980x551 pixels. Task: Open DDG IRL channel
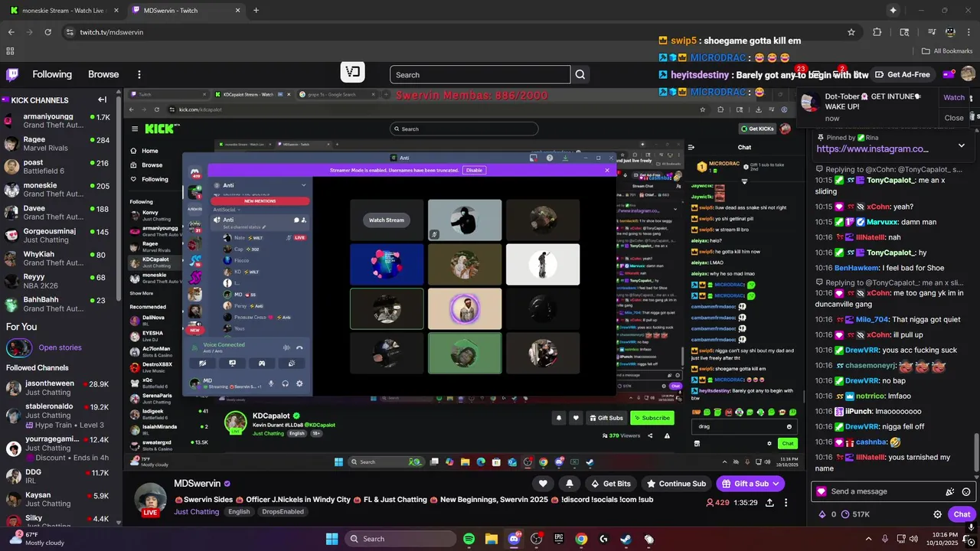pyautogui.click(x=57, y=477)
